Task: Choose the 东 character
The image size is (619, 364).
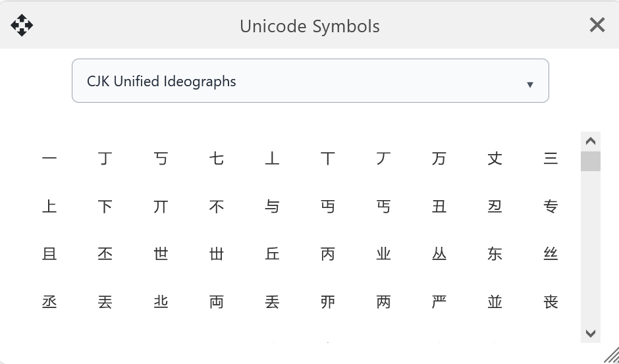Action: 495,254
